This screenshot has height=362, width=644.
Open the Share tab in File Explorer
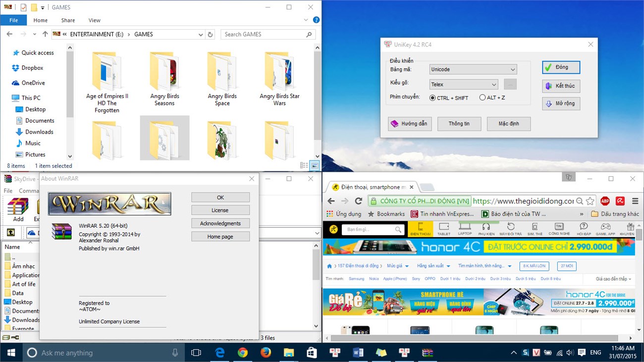(x=67, y=20)
